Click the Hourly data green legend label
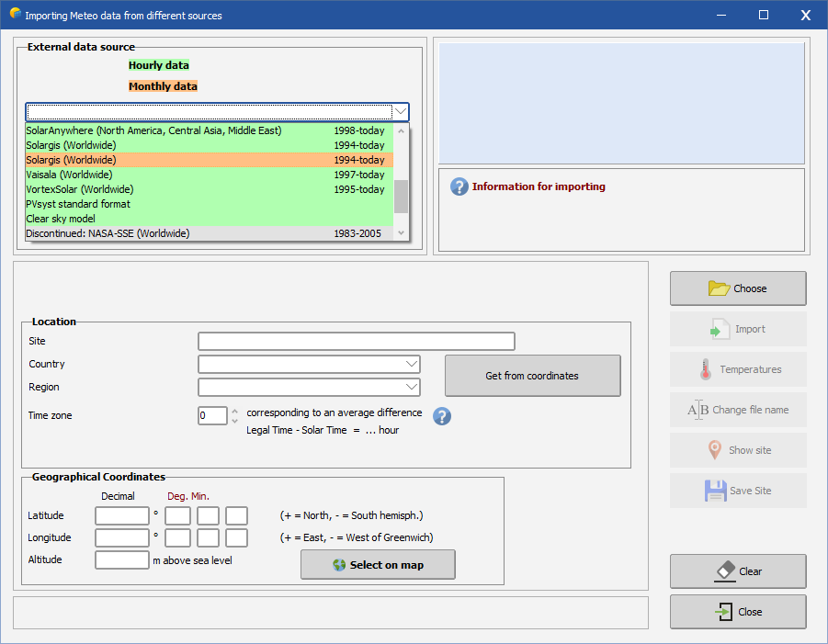The width and height of the screenshot is (828, 644). pos(159,65)
